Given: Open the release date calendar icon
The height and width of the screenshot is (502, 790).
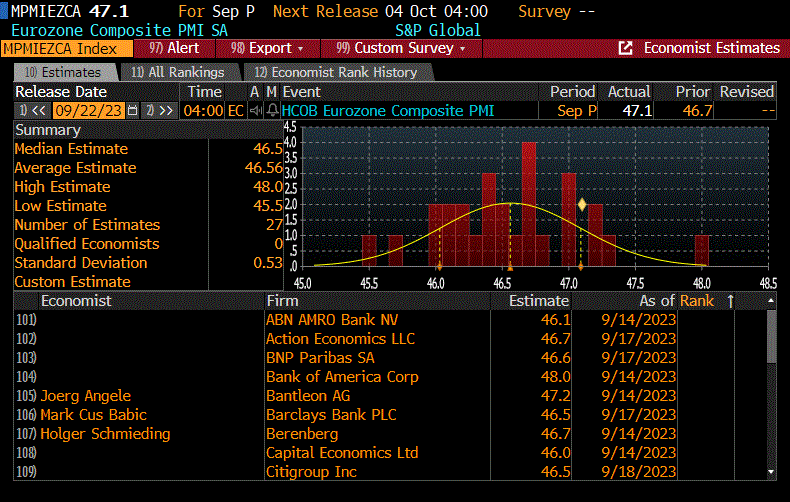Looking at the screenshot, I should (x=133, y=110).
